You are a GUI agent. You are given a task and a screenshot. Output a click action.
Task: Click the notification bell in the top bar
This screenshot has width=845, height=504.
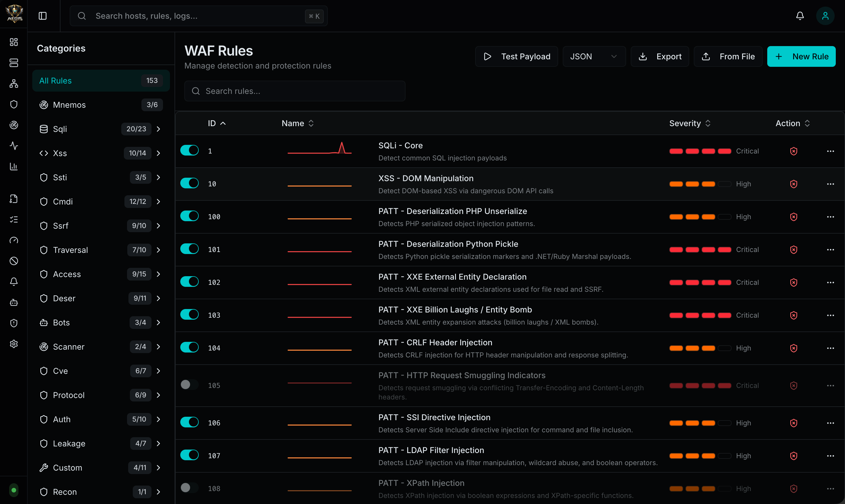coord(800,16)
